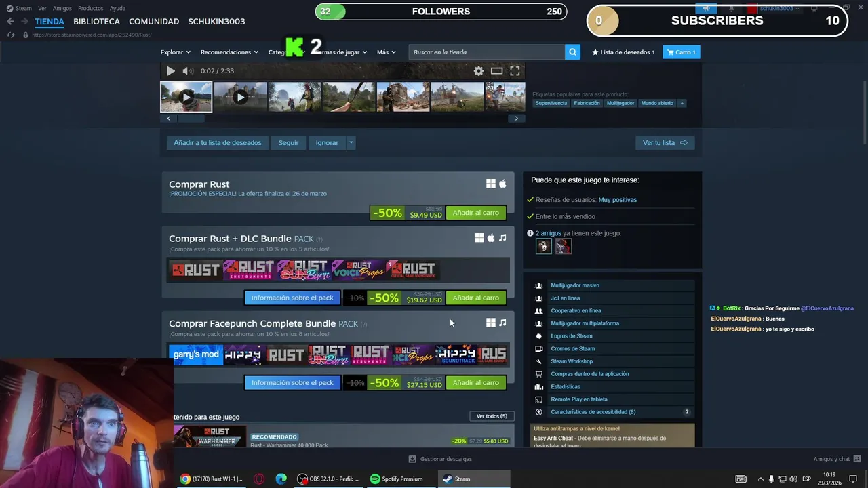Click Cromos de Steam trading cards icon

point(539,348)
